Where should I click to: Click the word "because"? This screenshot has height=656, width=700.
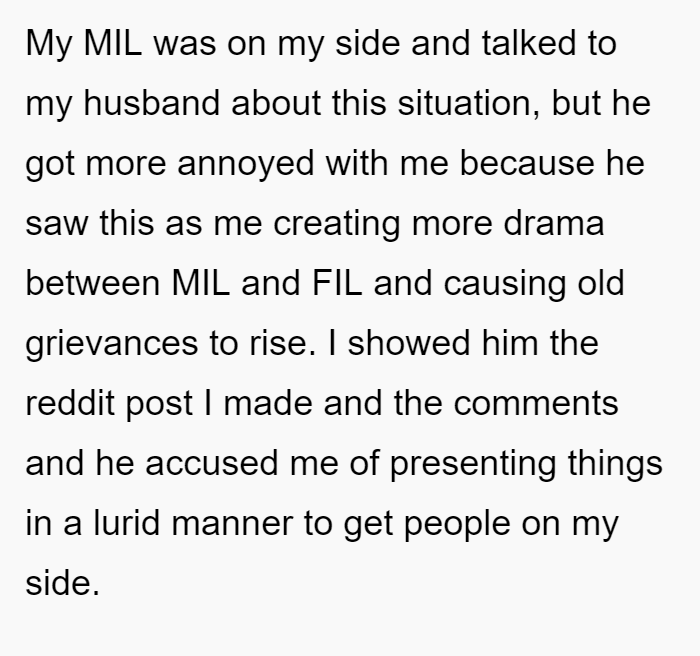(527, 163)
